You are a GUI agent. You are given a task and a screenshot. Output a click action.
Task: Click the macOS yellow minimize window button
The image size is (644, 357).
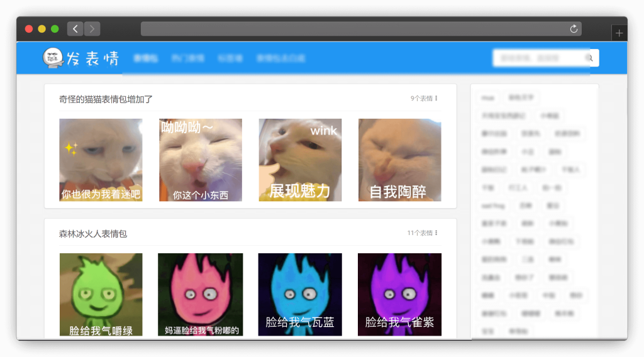coord(42,29)
